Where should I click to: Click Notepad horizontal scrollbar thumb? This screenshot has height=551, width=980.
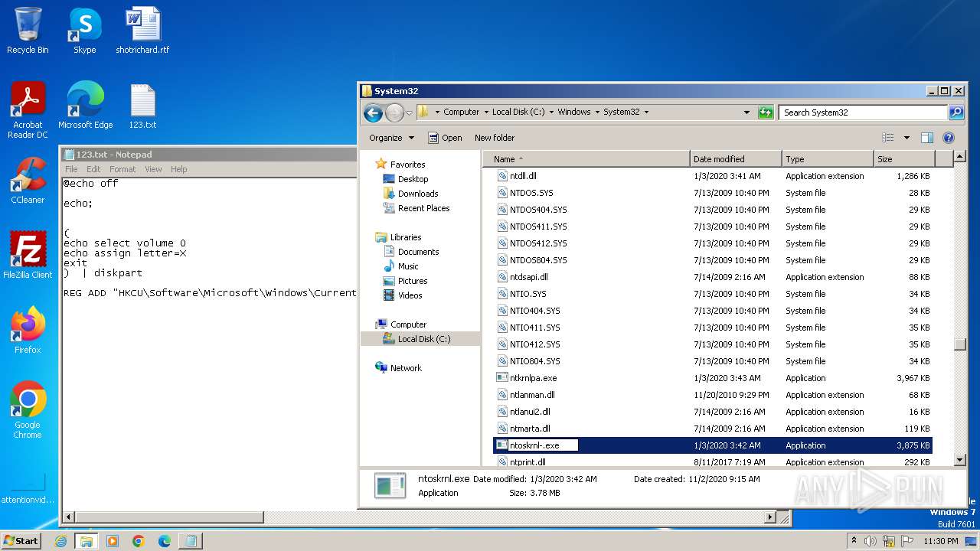169,518
